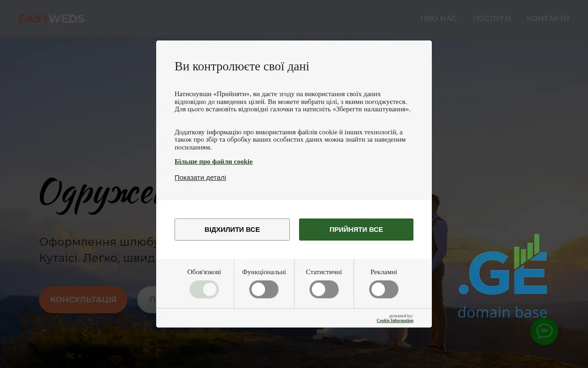Click the orange КОНСУЛЬТАЦІЯ button
The width and height of the screenshot is (588, 368).
pyautogui.click(x=83, y=299)
